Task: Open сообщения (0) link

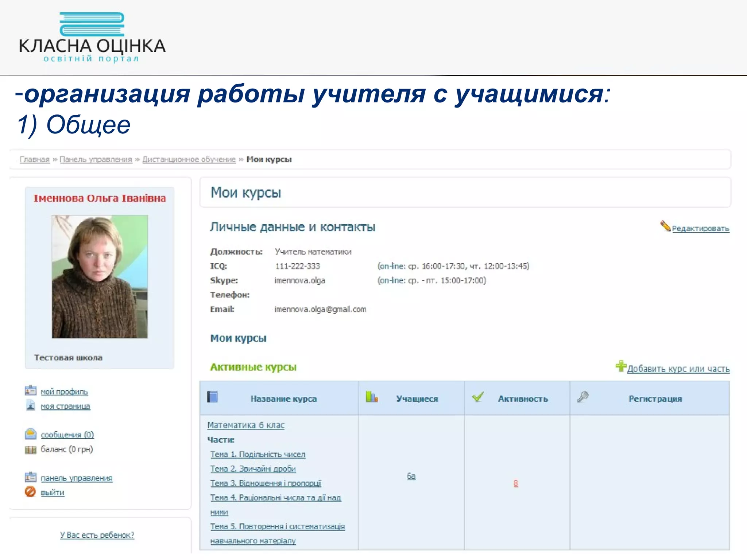Action: [67, 435]
